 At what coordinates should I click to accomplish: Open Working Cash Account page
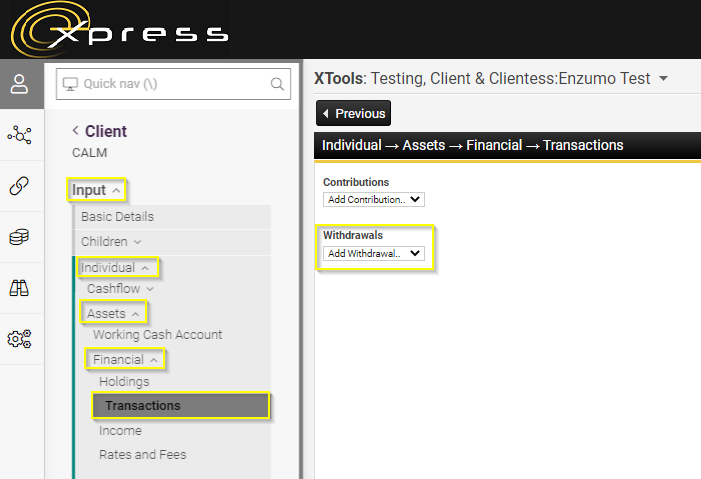coord(157,335)
